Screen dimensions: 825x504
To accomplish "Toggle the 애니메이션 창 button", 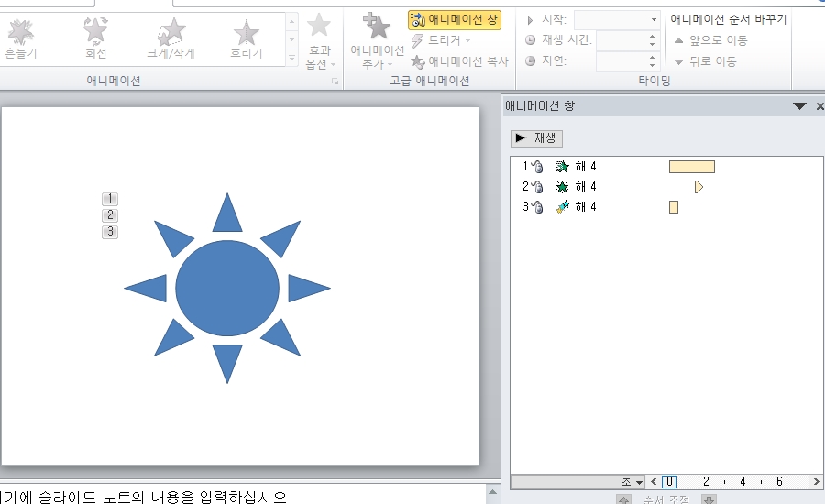I will pyautogui.click(x=455, y=20).
